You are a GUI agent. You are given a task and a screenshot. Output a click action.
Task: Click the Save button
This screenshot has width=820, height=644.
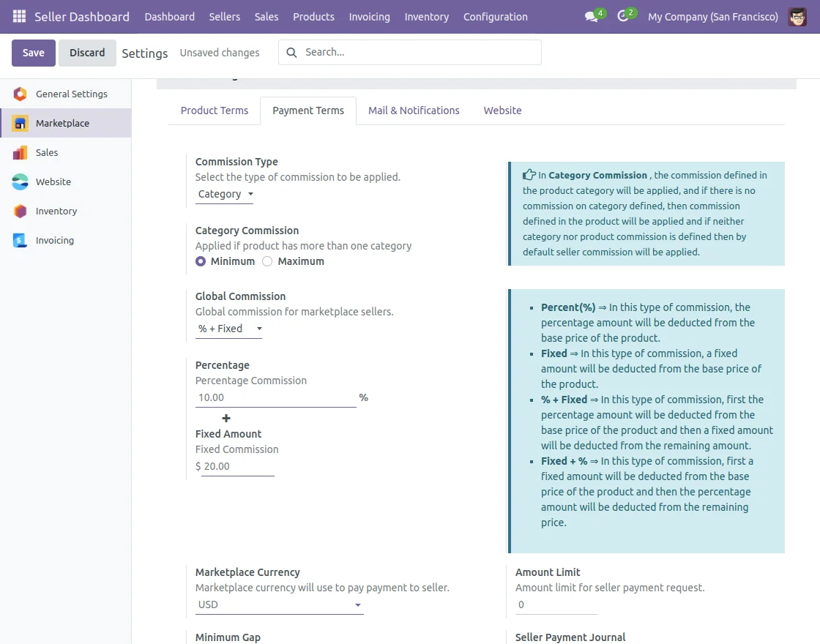coord(34,53)
